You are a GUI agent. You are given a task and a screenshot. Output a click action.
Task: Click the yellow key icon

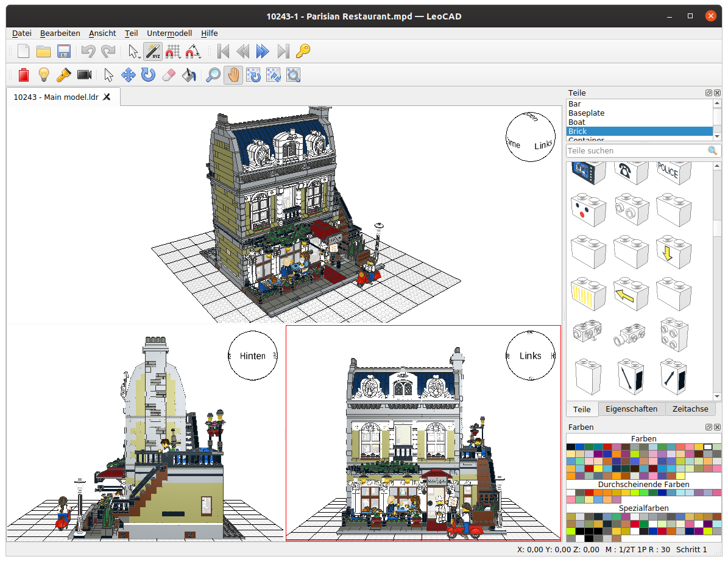303,51
